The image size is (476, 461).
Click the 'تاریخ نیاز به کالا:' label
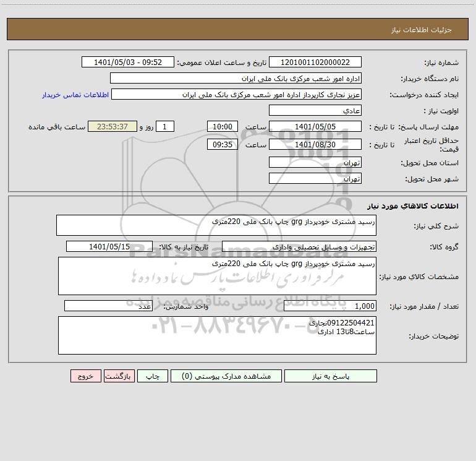tap(184, 247)
